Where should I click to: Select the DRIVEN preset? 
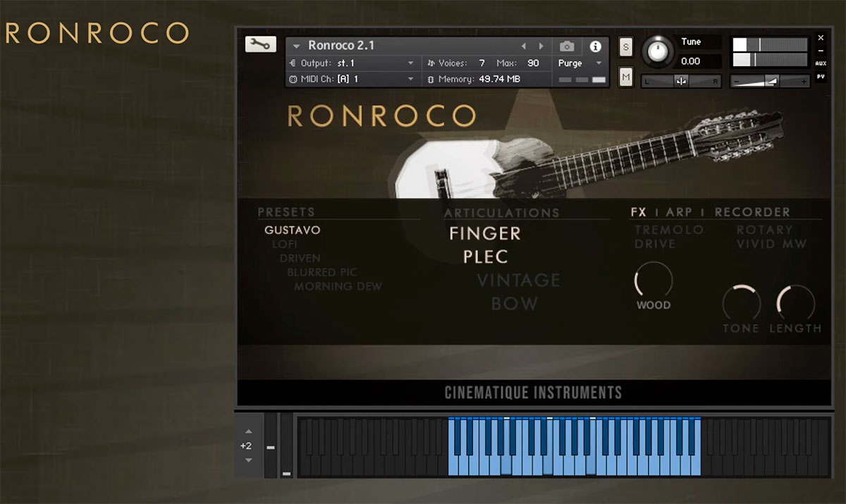pyautogui.click(x=300, y=258)
